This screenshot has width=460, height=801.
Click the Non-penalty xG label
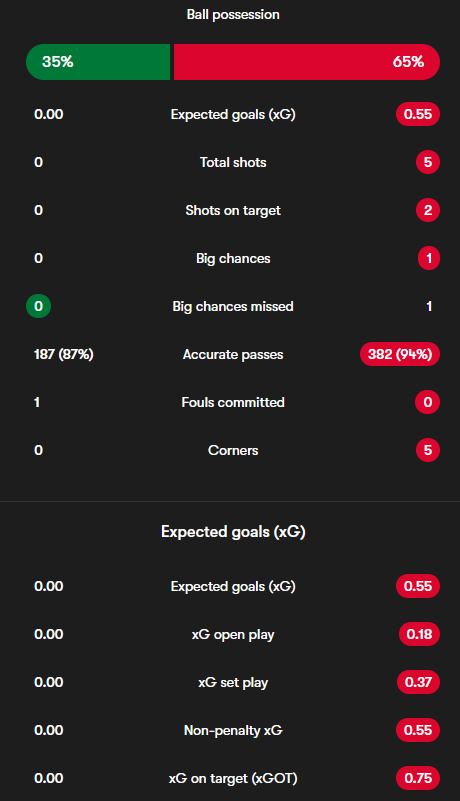233,731
